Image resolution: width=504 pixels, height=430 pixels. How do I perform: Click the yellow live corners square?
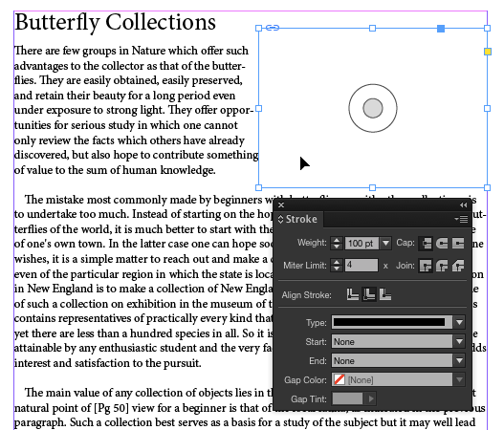[x=488, y=52]
